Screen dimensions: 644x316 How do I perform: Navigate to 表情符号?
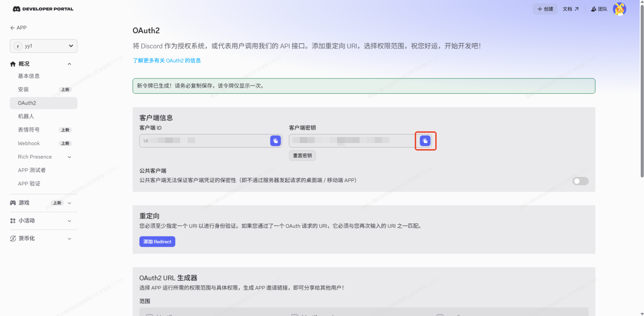point(44,130)
